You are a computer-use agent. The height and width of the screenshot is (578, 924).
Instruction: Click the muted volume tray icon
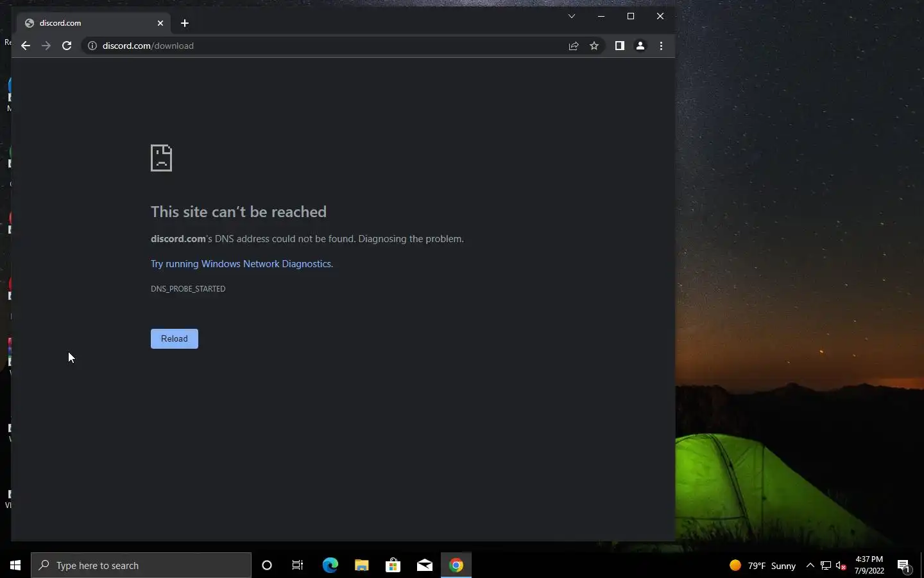click(841, 566)
